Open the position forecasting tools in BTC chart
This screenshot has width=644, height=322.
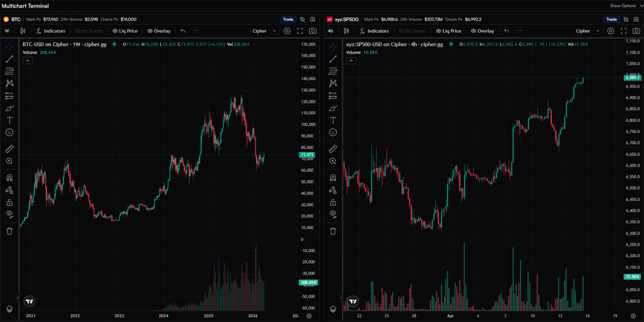point(10,96)
